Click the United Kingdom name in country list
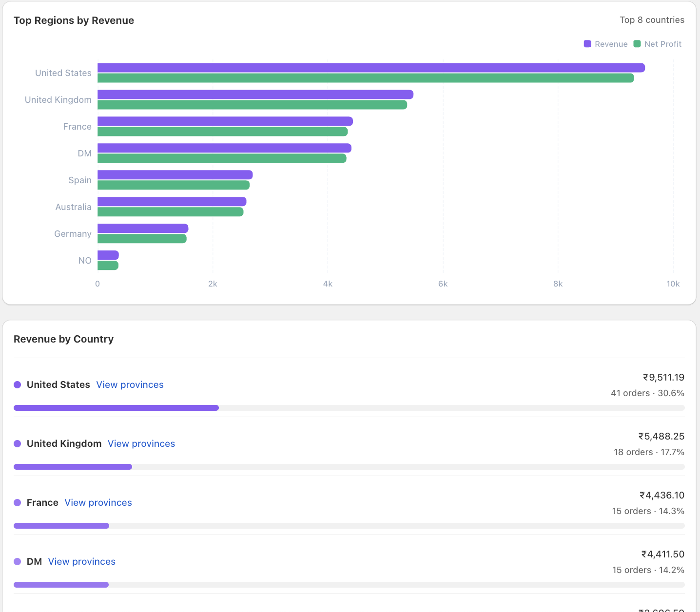The image size is (700, 612). click(x=64, y=443)
